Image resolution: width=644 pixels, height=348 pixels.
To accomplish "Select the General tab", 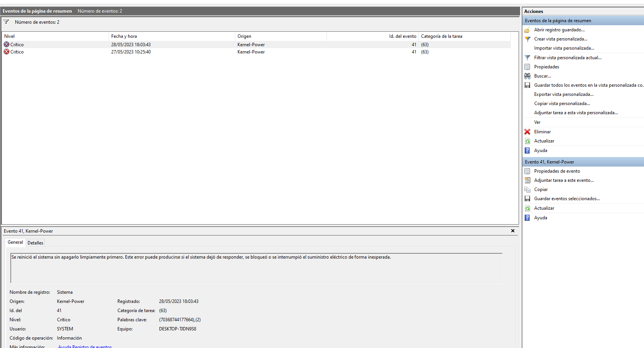I will coord(15,242).
